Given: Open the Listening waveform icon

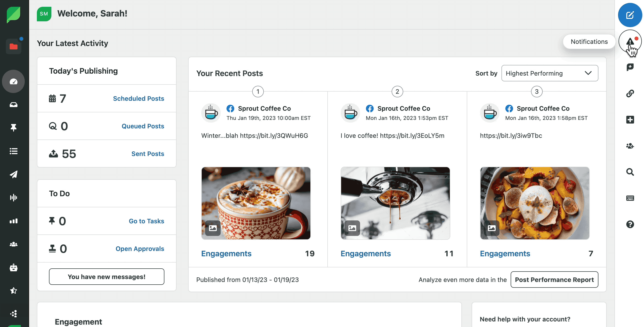Looking at the screenshot, I should pyautogui.click(x=14, y=198).
